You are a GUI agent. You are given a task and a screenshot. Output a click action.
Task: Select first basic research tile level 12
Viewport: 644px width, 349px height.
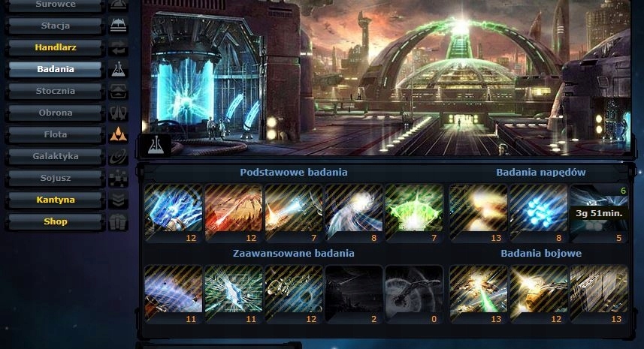tap(174, 213)
